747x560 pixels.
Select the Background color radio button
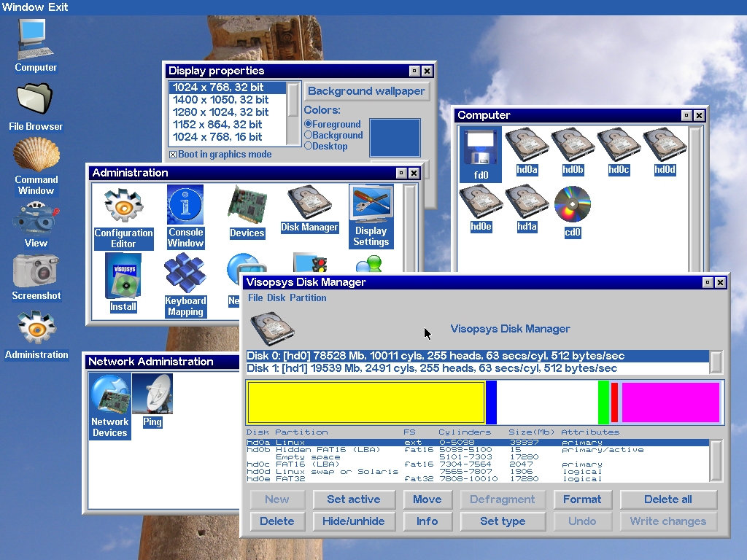tap(308, 135)
